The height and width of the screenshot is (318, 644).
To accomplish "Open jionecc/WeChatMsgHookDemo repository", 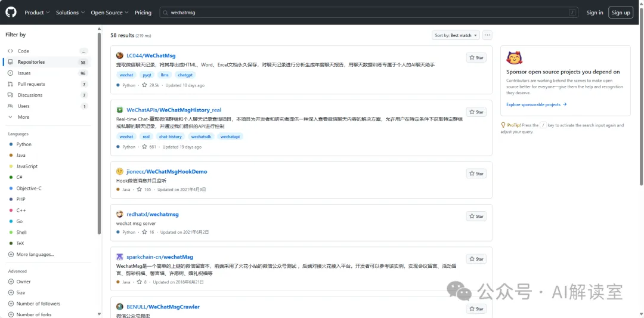I will pos(167,171).
